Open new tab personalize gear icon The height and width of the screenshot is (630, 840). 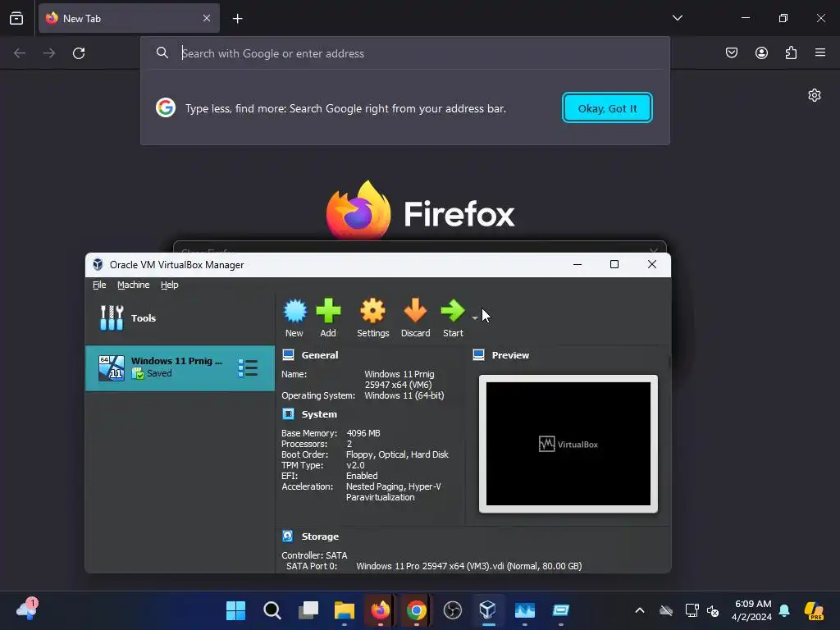point(815,95)
